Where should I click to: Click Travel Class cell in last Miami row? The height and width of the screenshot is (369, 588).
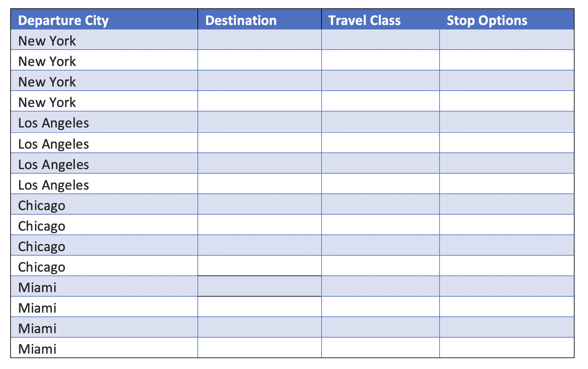380,348
